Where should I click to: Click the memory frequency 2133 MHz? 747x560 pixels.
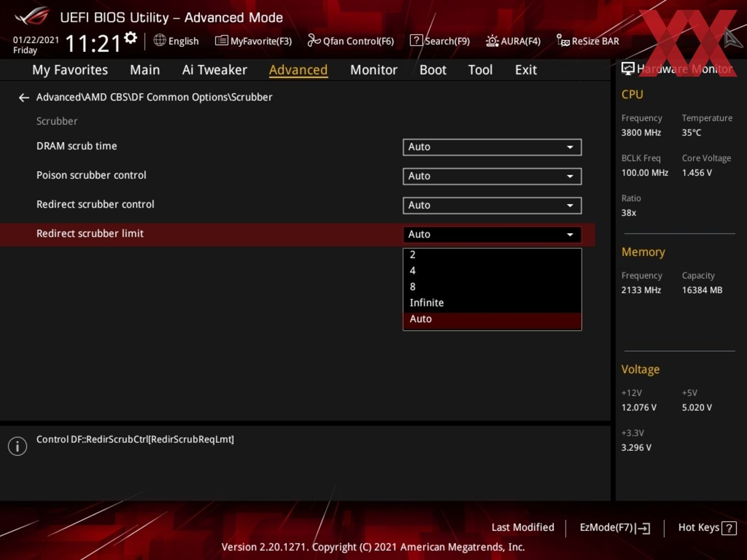(x=641, y=290)
